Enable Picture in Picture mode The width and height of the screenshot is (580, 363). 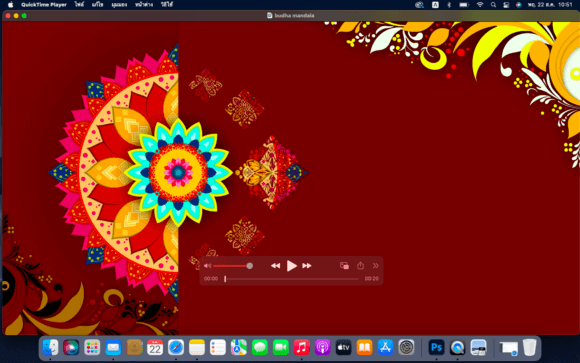(344, 266)
